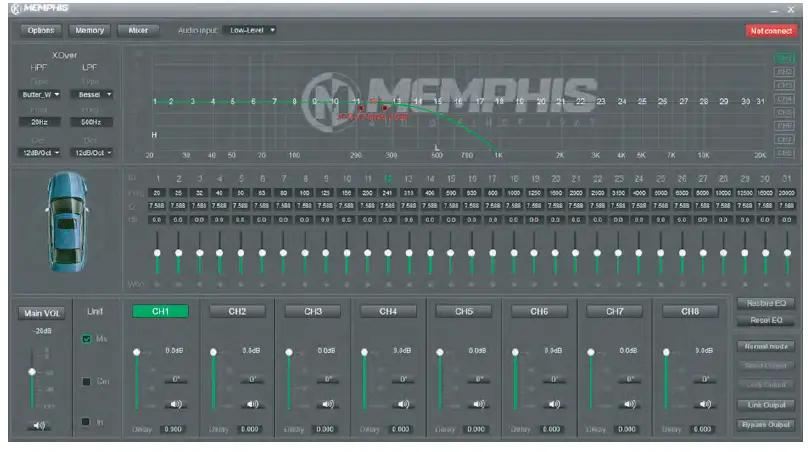Select the CH8 channel tab
This screenshot has width=808, height=452.
click(690, 311)
